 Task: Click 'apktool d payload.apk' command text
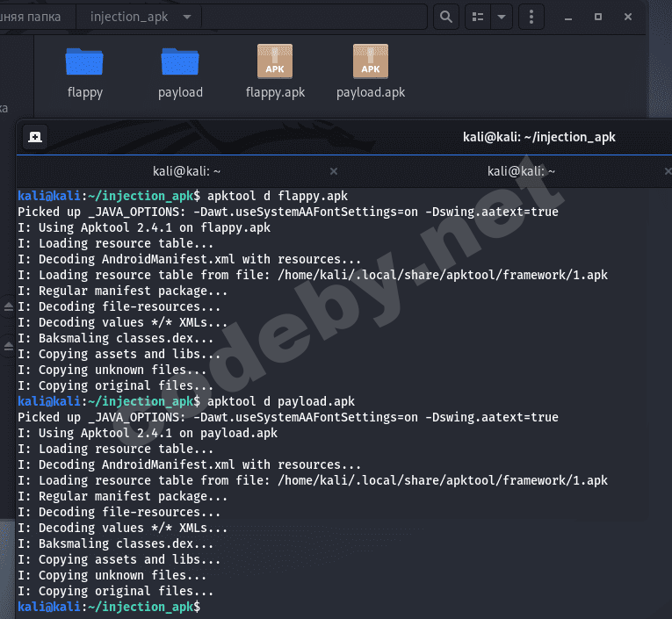coord(281,401)
